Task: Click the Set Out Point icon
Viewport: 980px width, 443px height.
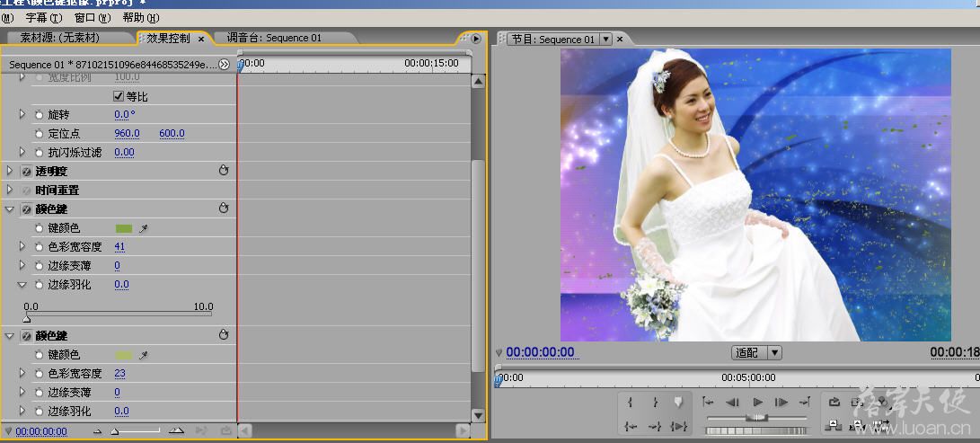Action: 655,403
